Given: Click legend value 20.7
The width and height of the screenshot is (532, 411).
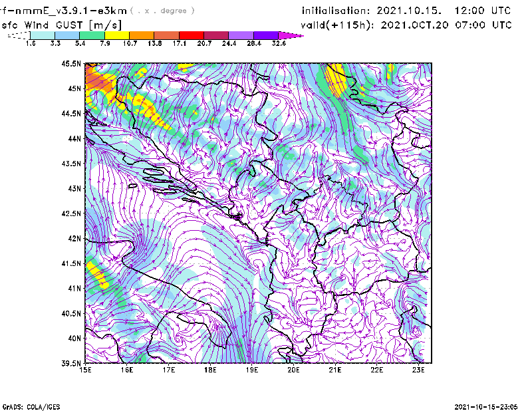Looking at the screenshot, I should 204,43.
